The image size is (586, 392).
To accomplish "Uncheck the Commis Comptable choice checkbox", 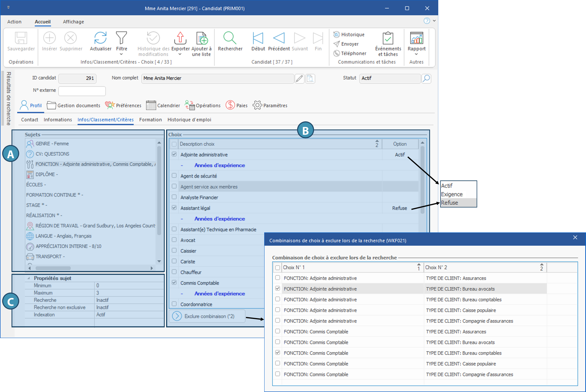I will (174, 283).
